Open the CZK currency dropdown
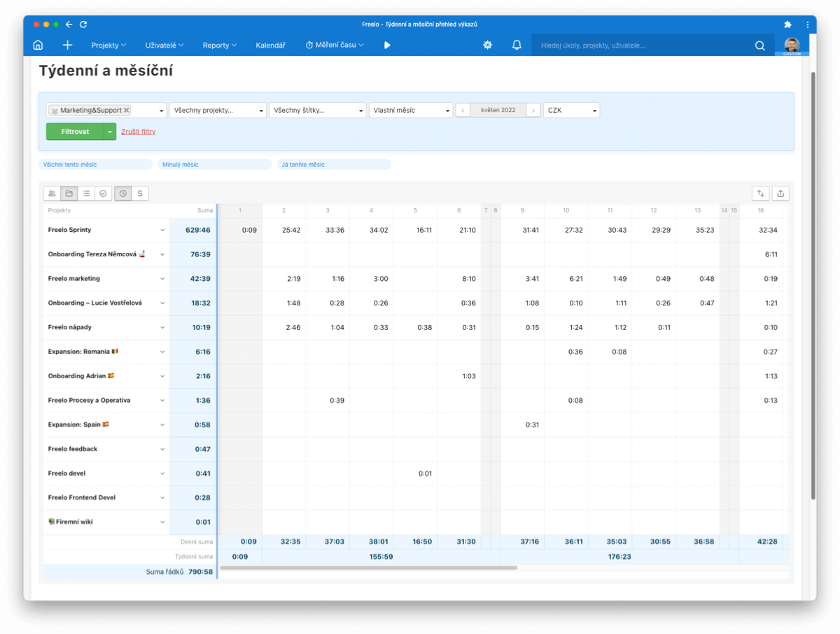This screenshot has height=634, width=840. (x=571, y=110)
